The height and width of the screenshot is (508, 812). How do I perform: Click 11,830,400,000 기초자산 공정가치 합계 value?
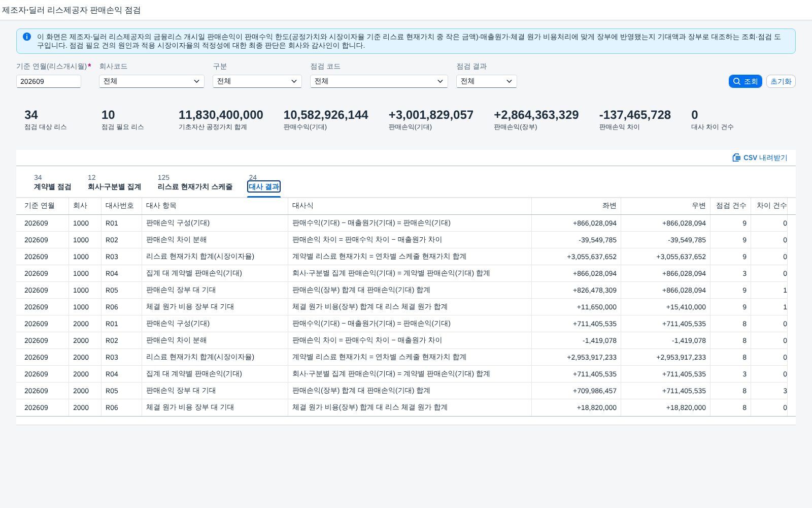pos(221,115)
